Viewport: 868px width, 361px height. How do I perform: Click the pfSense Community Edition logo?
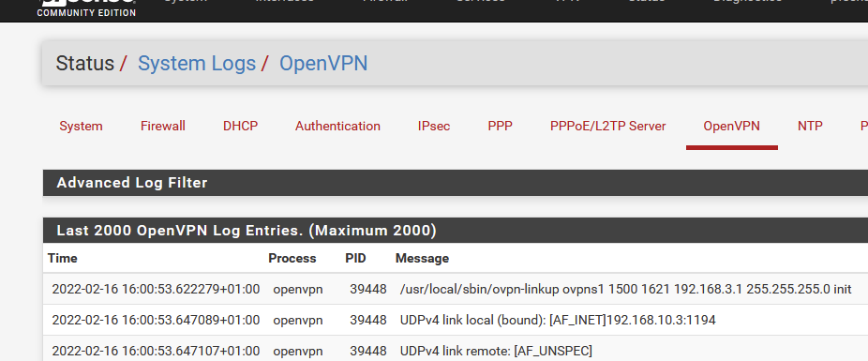point(86,8)
